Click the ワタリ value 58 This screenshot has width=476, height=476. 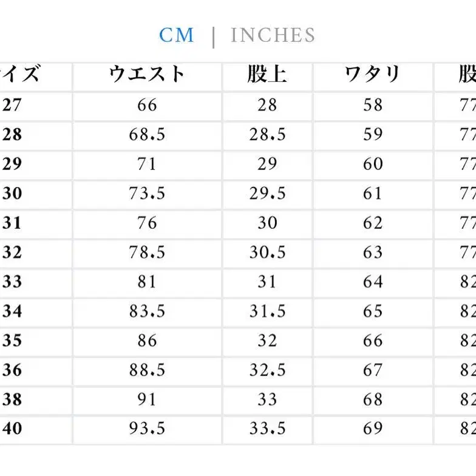(x=373, y=105)
